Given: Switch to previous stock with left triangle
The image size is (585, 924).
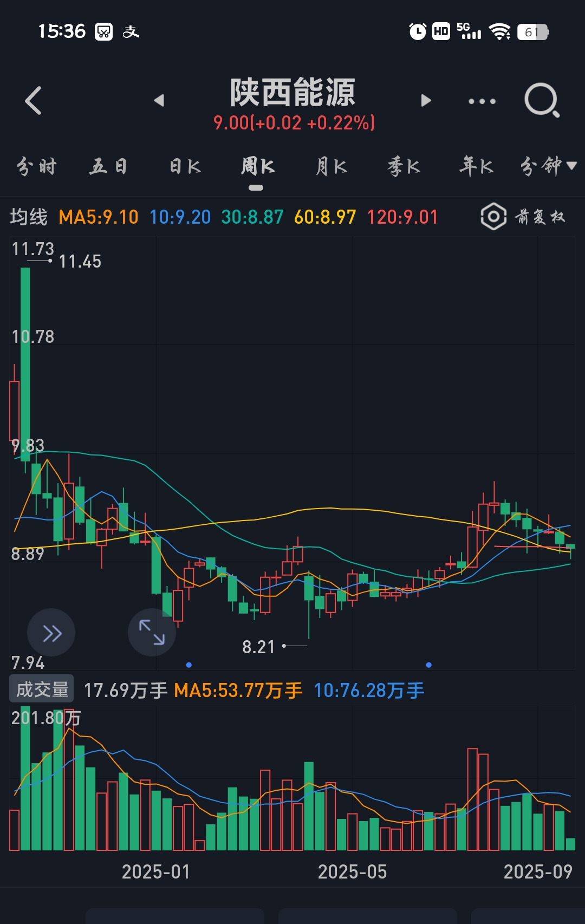Looking at the screenshot, I should click(x=159, y=100).
